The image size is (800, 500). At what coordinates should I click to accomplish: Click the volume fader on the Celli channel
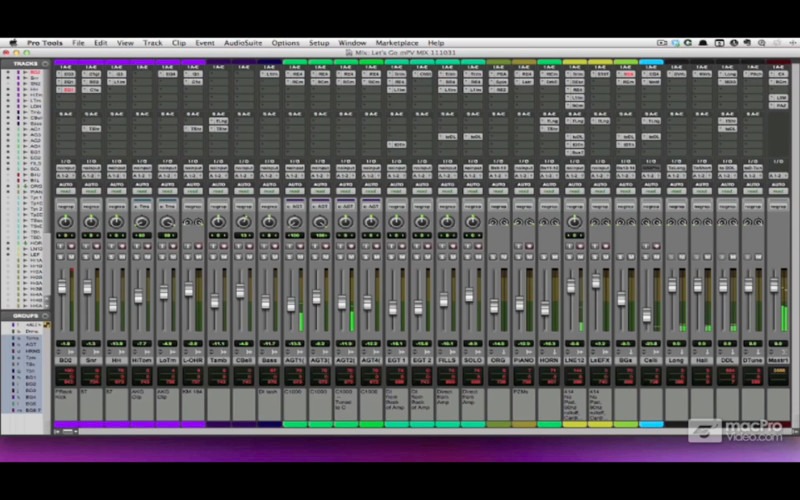(646, 315)
